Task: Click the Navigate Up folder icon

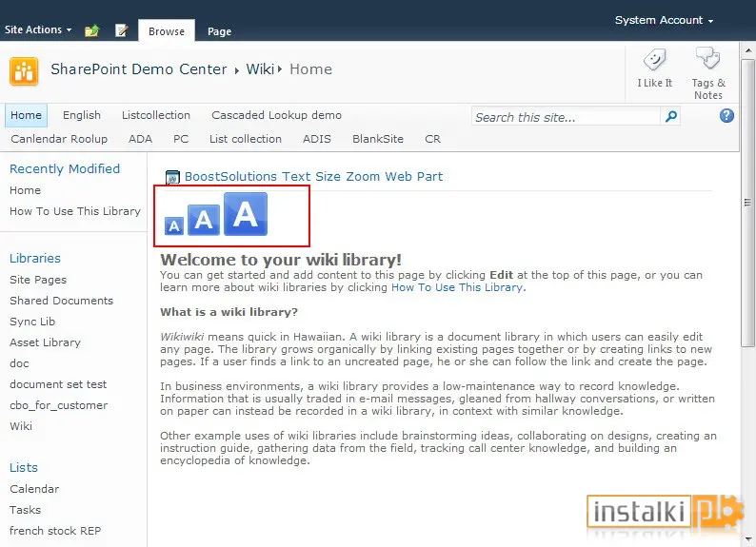Action: coord(91,30)
